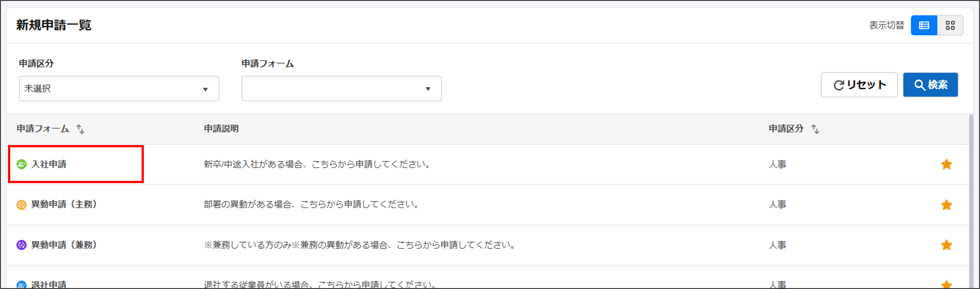This screenshot has width=980, height=289.
Task: Click the 表示切替 label
Action: pos(886,26)
